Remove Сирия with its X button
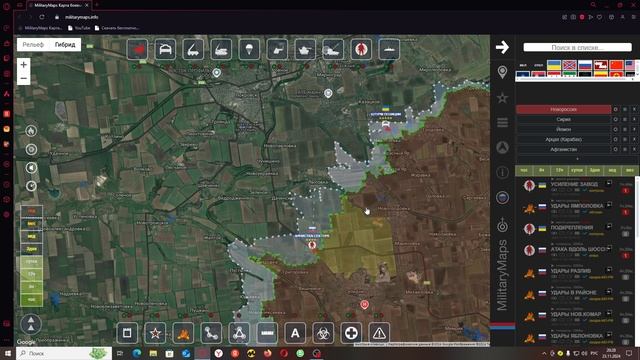This screenshot has width=640, height=360. pyautogui.click(x=634, y=120)
